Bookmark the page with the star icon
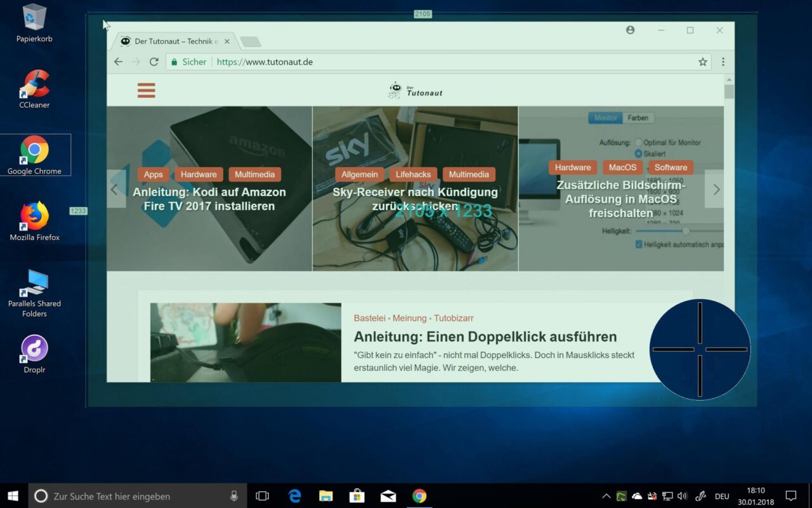Screen dimensions: 812x508 coord(702,62)
